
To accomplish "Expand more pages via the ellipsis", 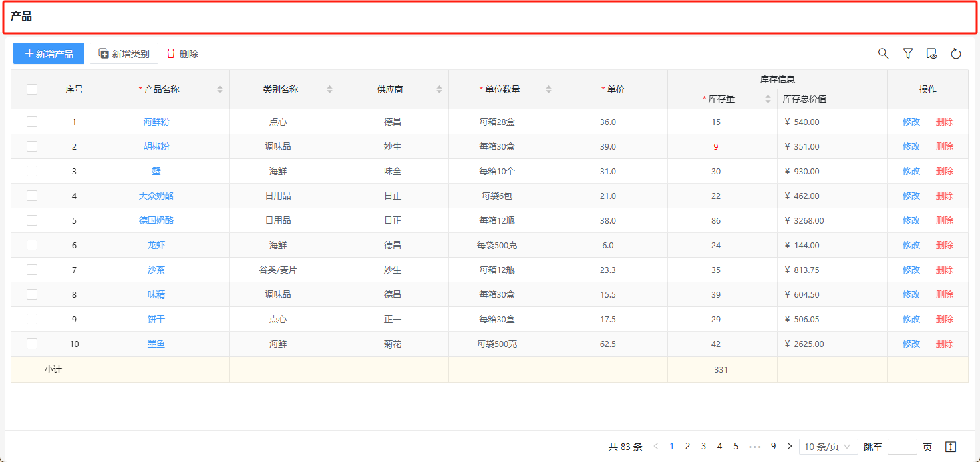I will click(x=755, y=446).
